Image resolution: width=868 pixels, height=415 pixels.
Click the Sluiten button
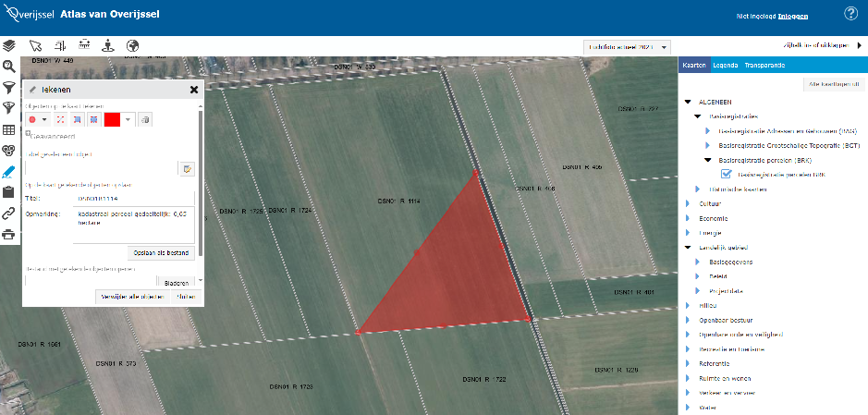coord(186,297)
